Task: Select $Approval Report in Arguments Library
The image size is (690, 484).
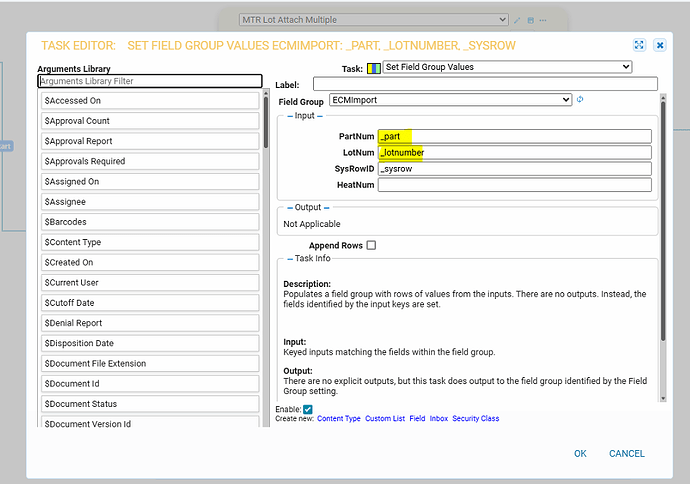Action: point(150,141)
